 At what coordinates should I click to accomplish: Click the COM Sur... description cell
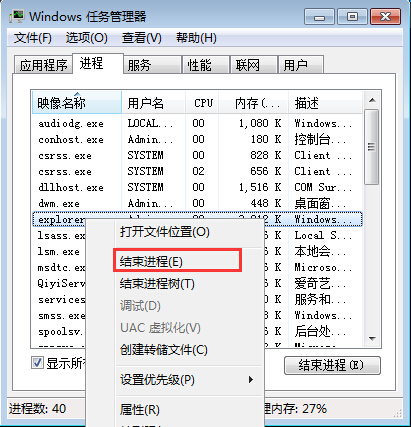(x=323, y=187)
